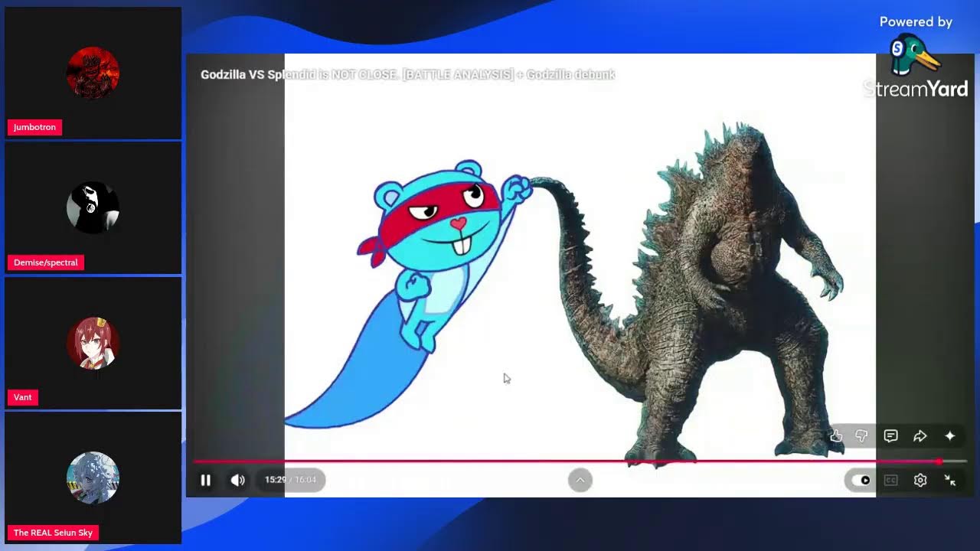Share the video with the arrow icon

(x=920, y=435)
